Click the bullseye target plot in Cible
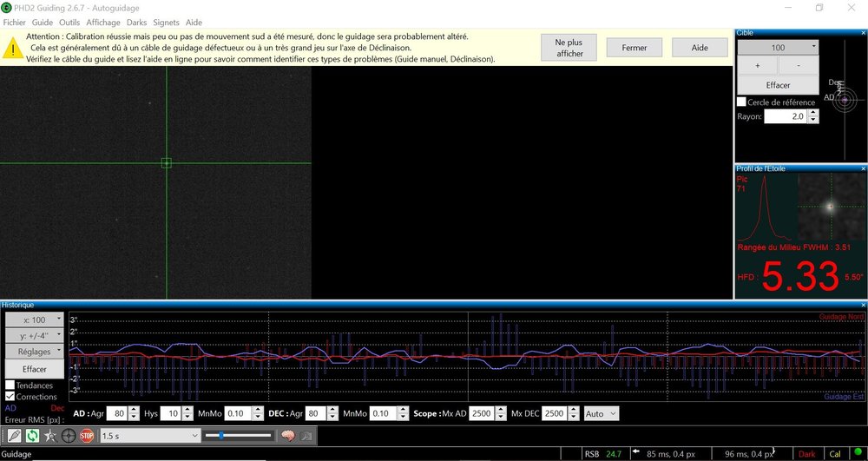Screen dimensions: 868x461 tap(845, 100)
